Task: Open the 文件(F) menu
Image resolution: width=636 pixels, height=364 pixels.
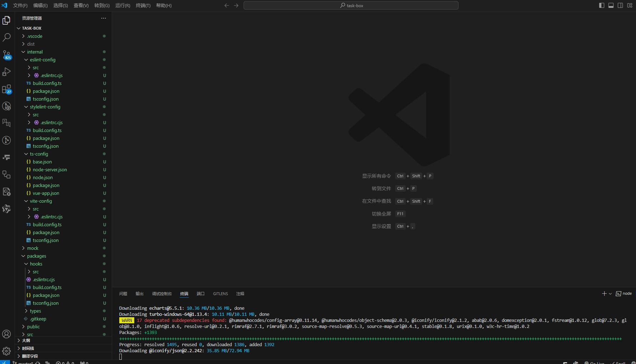Action: click(20, 5)
